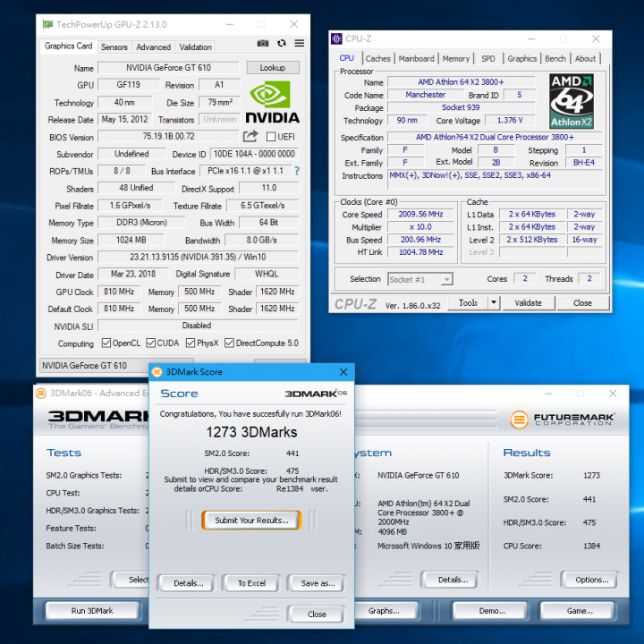Click the HT Link value 1004.78 MHz

[420, 252]
